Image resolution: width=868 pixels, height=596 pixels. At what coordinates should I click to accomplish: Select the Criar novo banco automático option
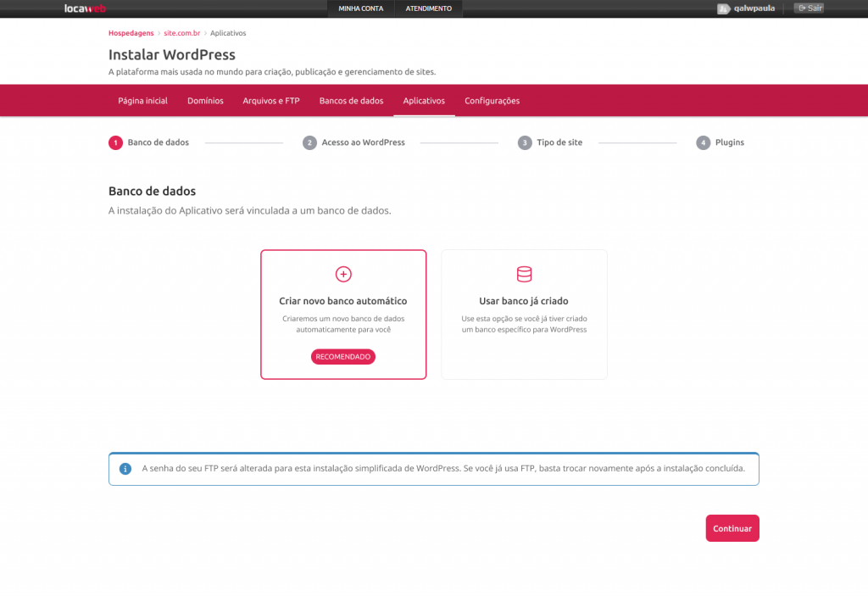[x=343, y=315]
